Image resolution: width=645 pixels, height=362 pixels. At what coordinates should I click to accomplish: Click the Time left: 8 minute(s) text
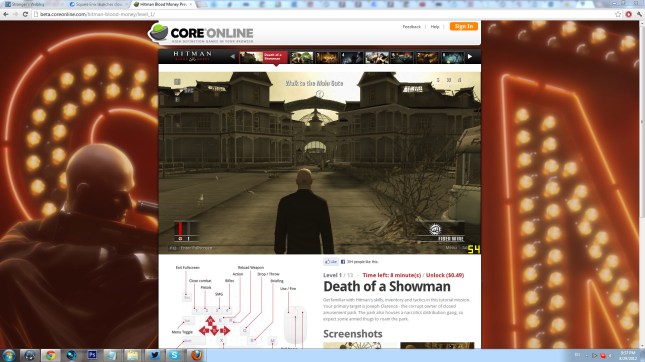click(392, 275)
